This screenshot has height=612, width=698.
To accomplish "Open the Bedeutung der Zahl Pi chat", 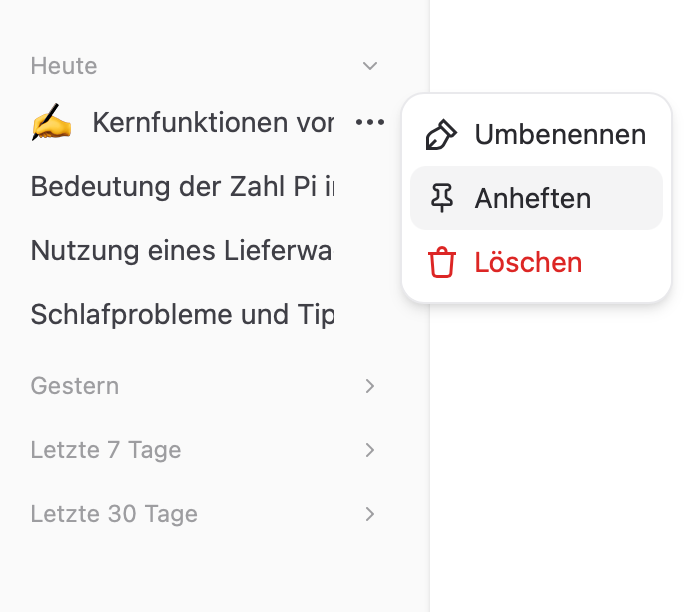I will (x=182, y=186).
